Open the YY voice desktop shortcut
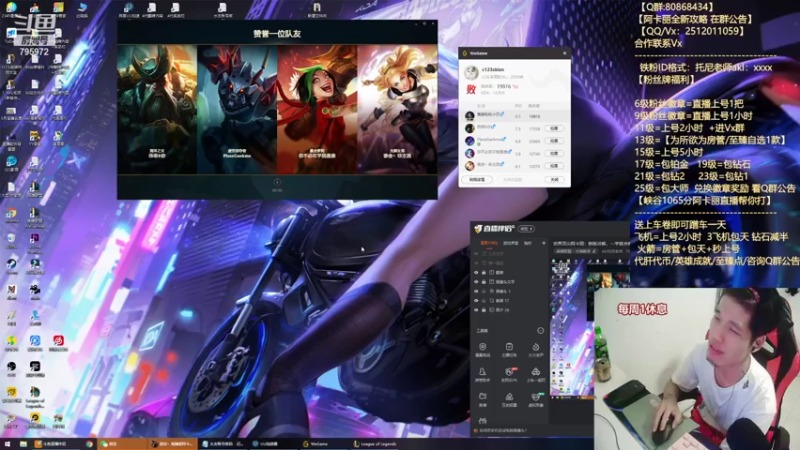Image resolution: width=800 pixels, height=450 pixels. click(x=35, y=138)
